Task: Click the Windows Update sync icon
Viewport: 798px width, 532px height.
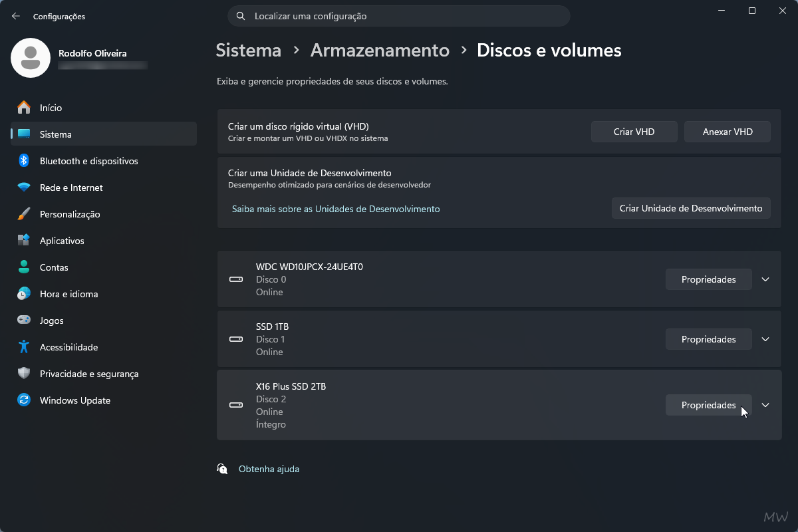Action: pyautogui.click(x=24, y=400)
